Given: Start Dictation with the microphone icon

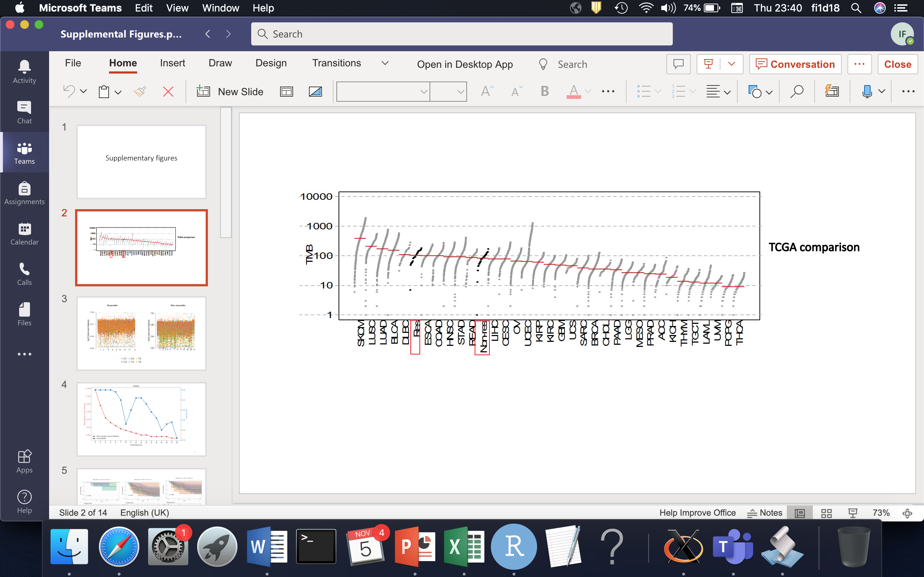Looking at the screenshot, I should point(867,91).
